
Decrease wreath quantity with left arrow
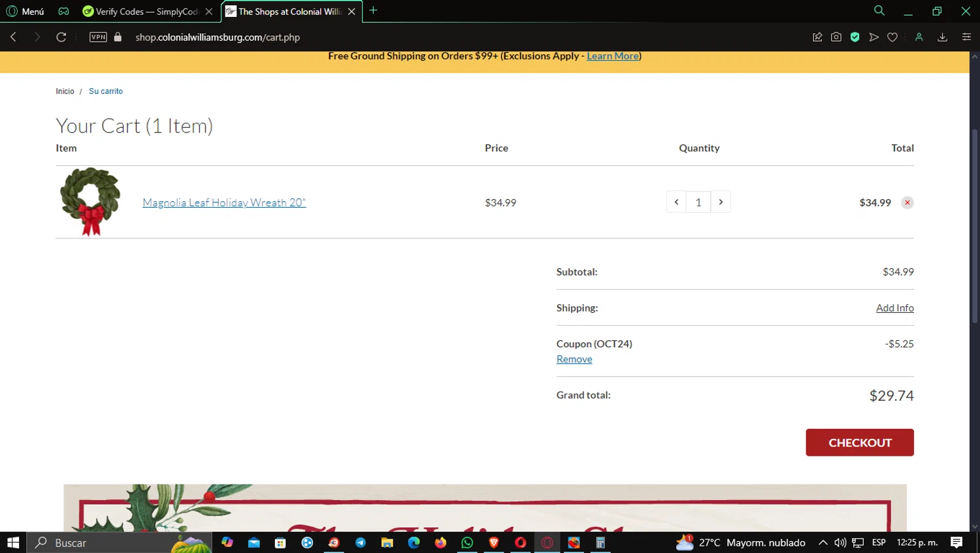(x=676, y=202)
